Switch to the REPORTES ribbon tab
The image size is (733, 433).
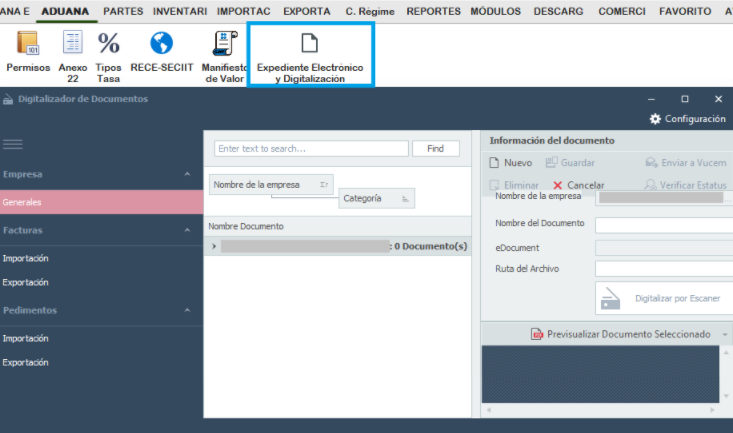[433, 11]
